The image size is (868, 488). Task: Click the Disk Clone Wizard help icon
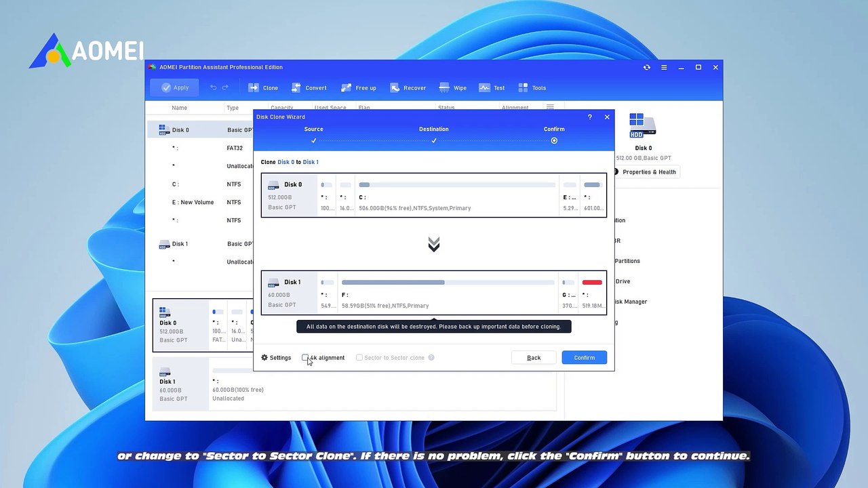[x=589, y=117]
